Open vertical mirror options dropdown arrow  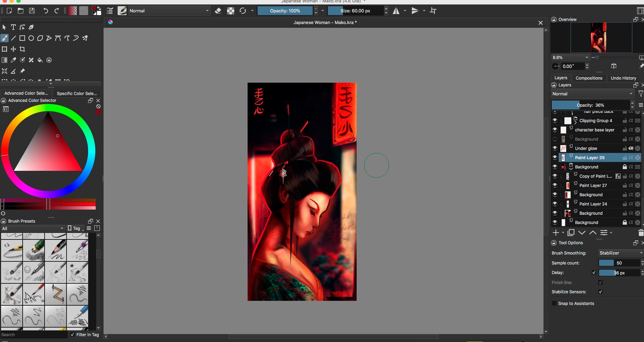pyautogui.click(x=424, y=11)
